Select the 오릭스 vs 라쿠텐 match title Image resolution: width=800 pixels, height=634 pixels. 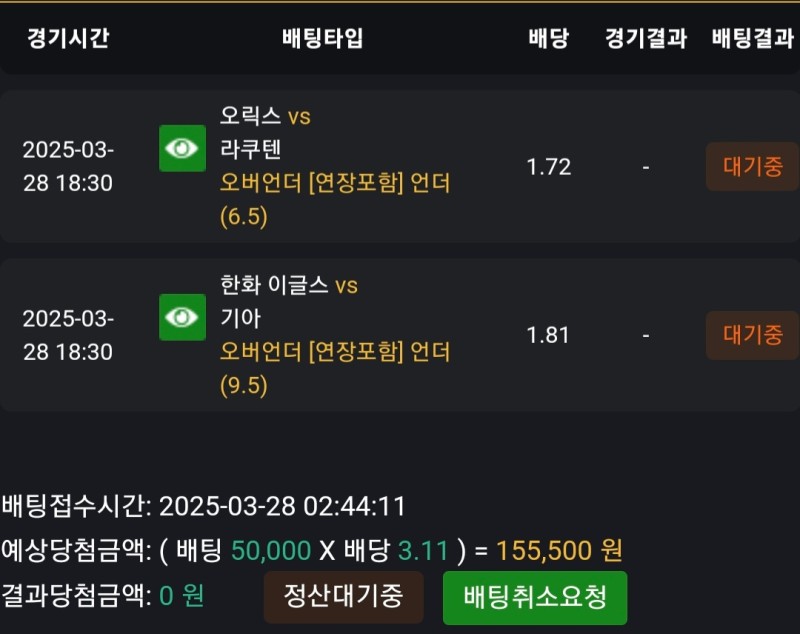[x=265, y=133]
